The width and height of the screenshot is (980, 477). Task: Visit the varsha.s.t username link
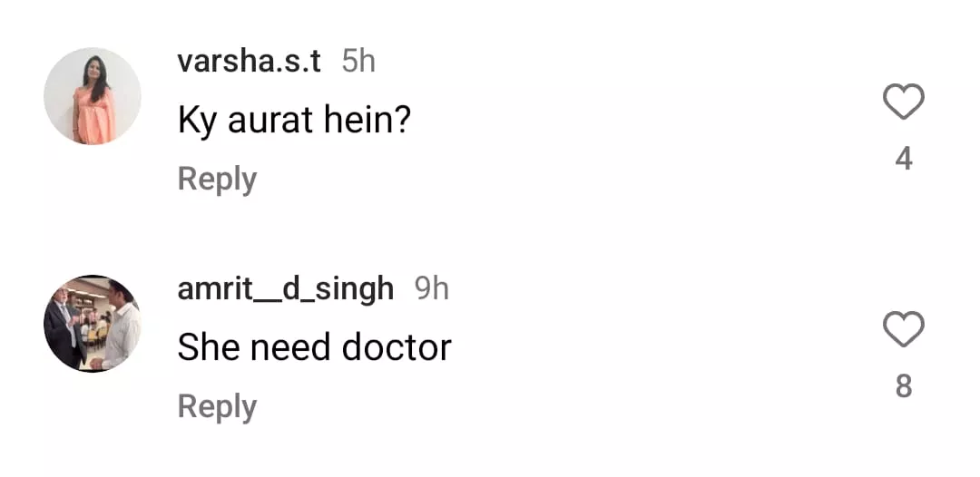click(250, 62)
